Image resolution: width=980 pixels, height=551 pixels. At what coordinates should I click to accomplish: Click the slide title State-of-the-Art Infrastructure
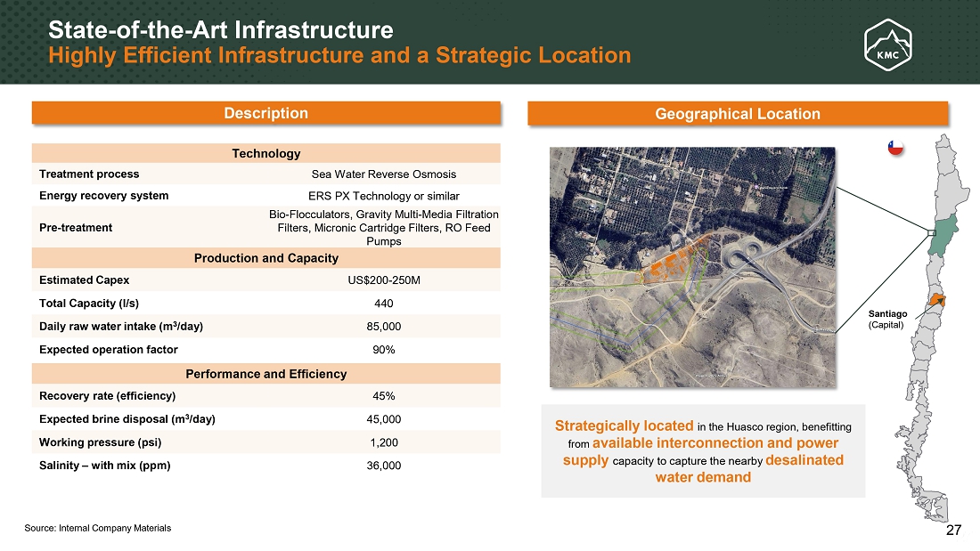coord(220,30)
